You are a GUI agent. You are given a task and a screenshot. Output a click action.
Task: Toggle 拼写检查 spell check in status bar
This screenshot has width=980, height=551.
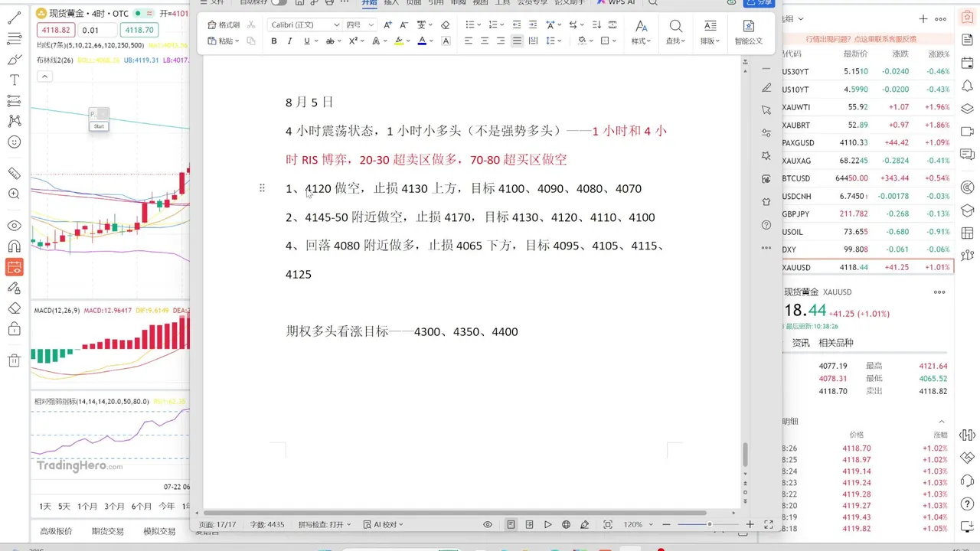(324, 525)
